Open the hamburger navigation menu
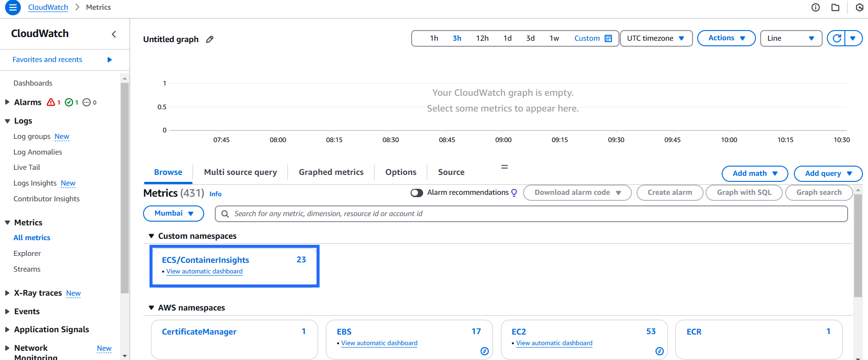 tap(12, 7)
